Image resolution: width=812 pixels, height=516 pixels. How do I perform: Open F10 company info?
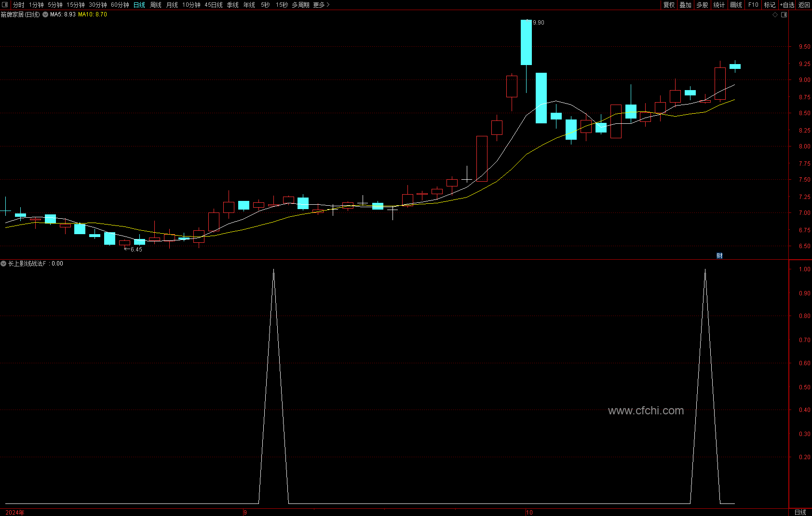[753, 5]
